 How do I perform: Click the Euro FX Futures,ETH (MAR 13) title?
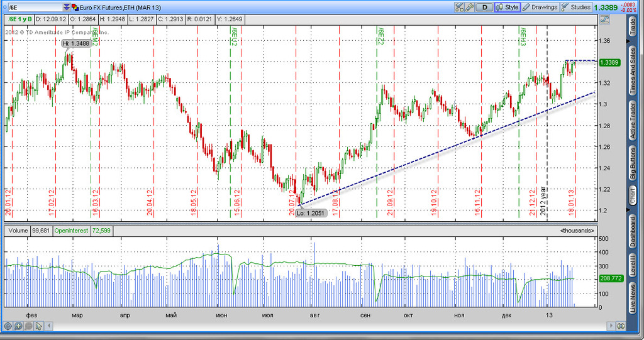[120, 8]
